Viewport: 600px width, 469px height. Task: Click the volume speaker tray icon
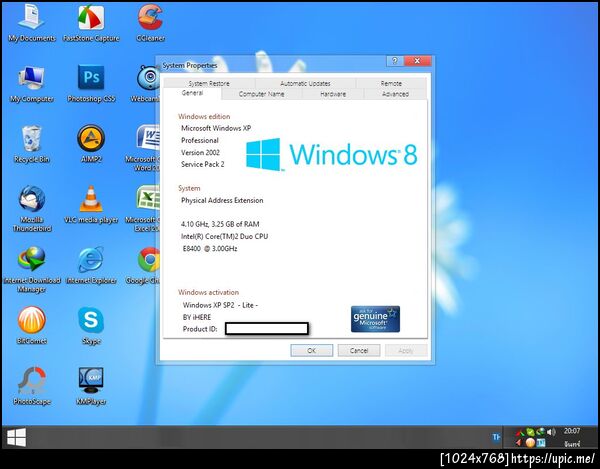click(551, 432)
